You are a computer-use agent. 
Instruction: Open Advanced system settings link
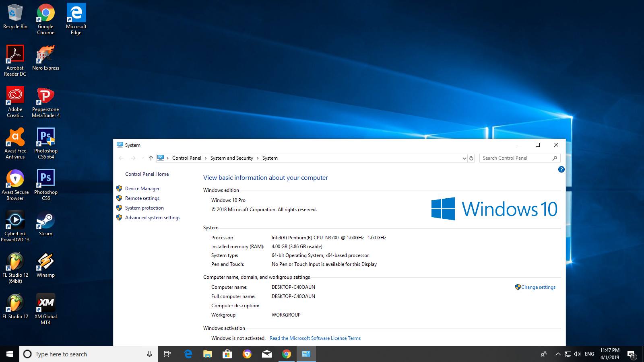tap(153, 218)
